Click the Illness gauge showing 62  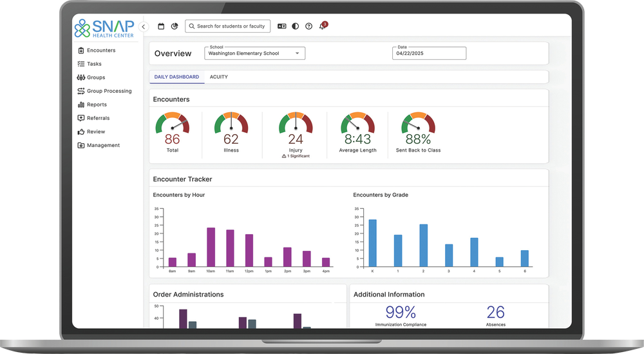(231, 132)
